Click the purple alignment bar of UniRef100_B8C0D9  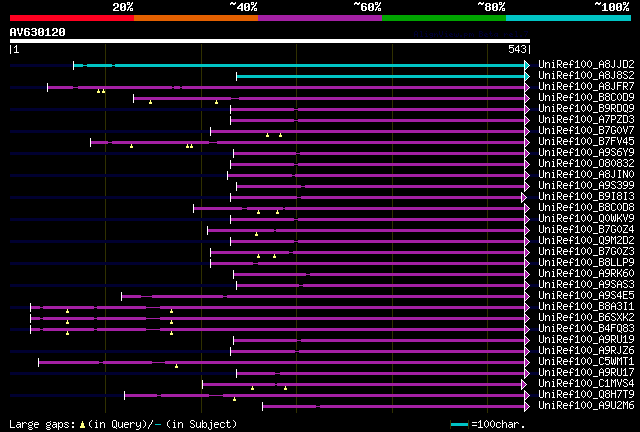329,98
